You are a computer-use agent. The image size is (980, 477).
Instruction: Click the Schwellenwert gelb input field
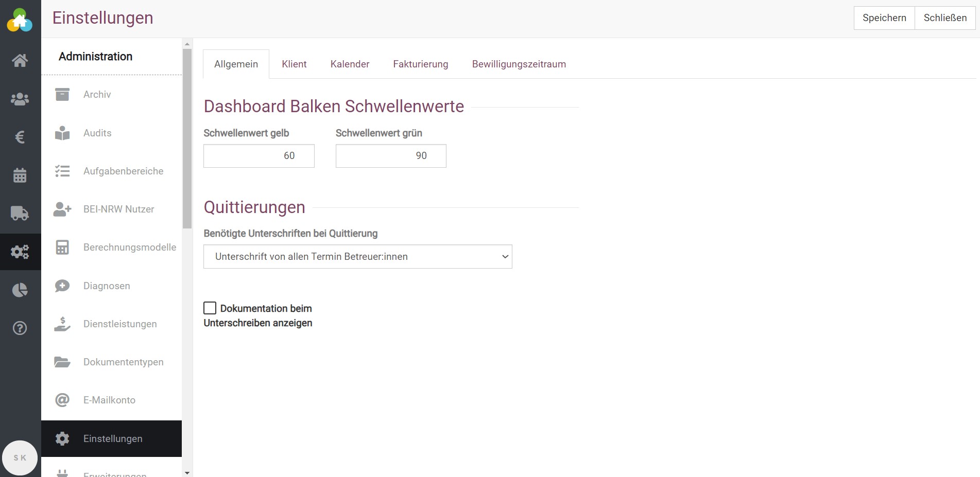tap(259, 156)
